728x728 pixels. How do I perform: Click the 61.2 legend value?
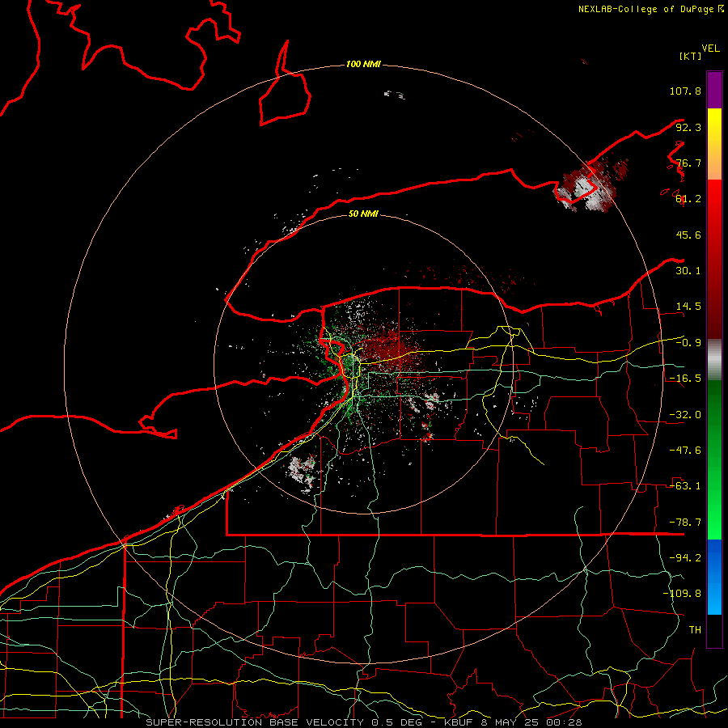pyautogui.click(x=688, y=199)
